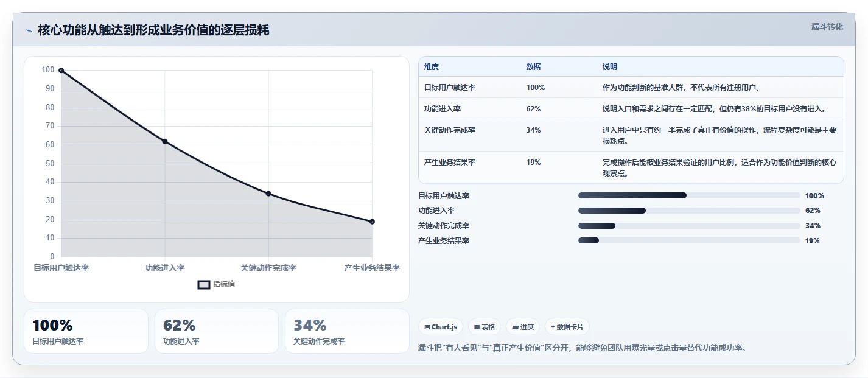Click the 100% label beside the progress bar
This screenshot has width=868, height=378.
coord(814,196)
